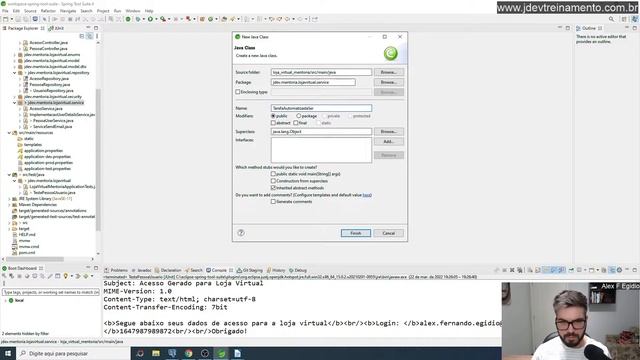Click the Package Explorer horizontal scrollbar
Viewport: 640px width, 360px height.
coord(35,259)
